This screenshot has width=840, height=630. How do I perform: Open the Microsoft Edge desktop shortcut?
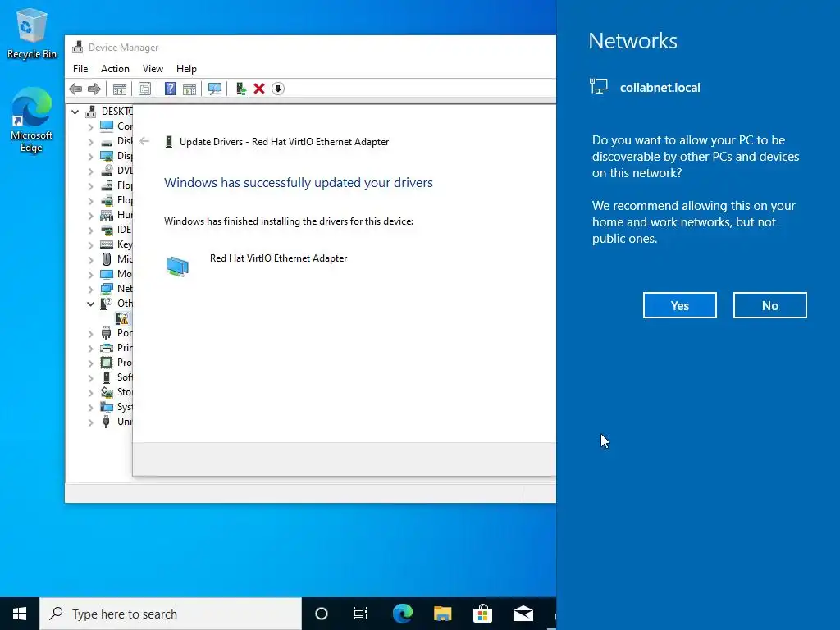click(32, 121)
